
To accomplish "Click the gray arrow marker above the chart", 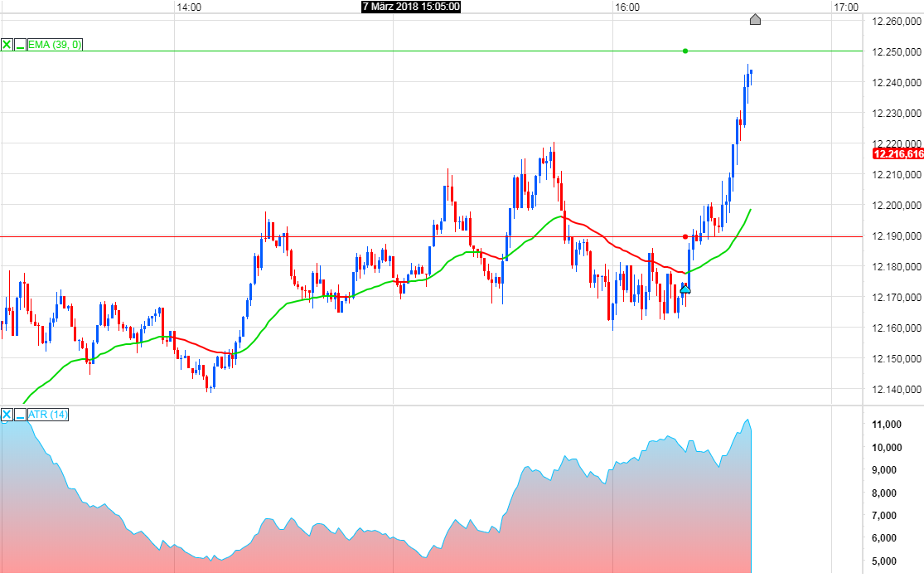I will click(755, 20).
